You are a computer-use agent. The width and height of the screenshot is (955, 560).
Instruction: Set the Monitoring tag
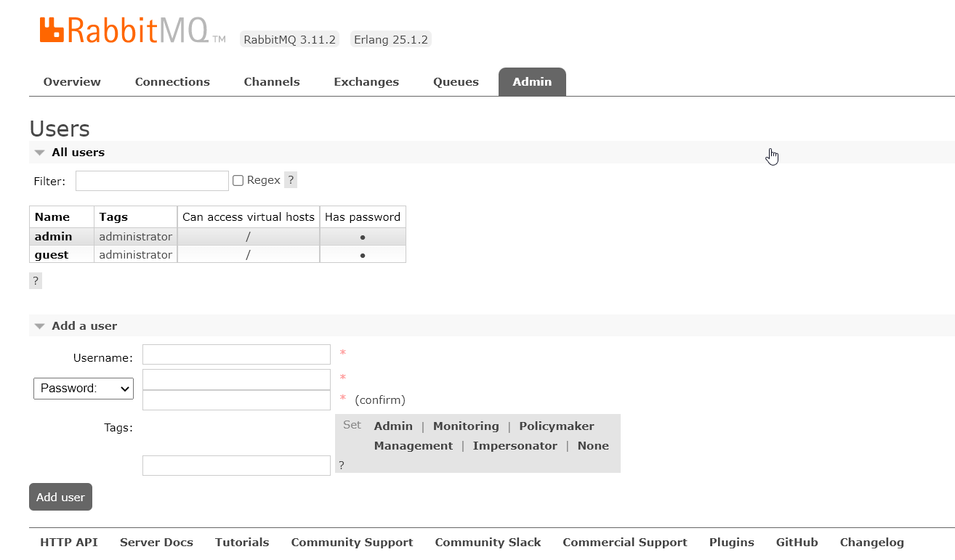pos(466,426)
